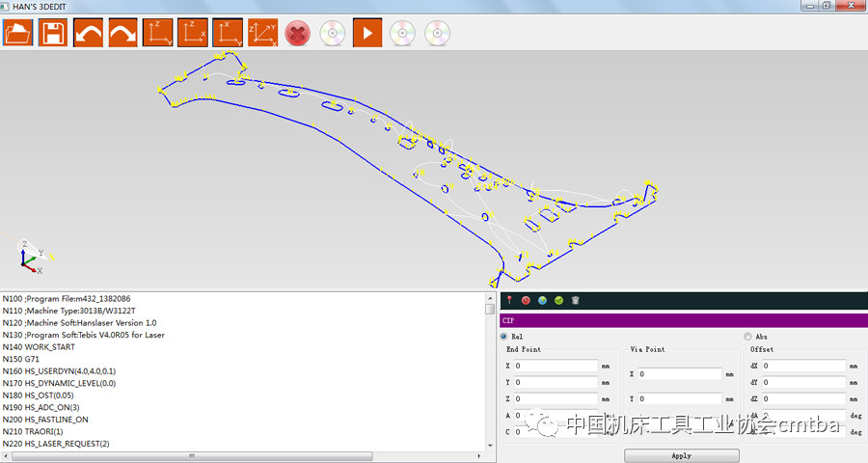
Task: Switch to the ZY plane view
Action: coord(157,33)
